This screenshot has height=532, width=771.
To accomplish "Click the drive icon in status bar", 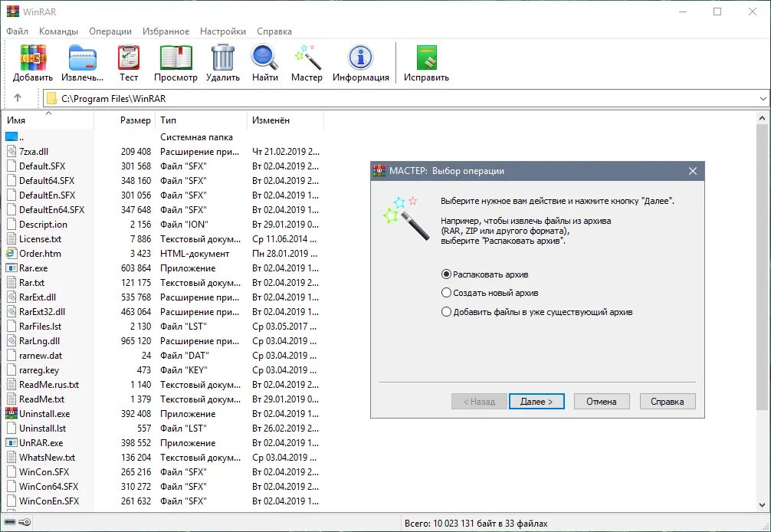I will (x=10, y=522).
